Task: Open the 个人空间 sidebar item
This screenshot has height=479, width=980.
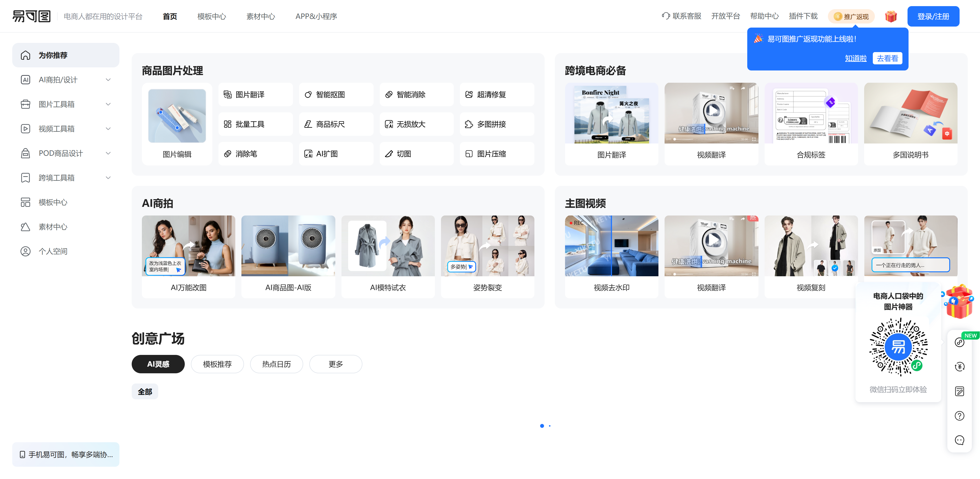Action: (53, 251)
